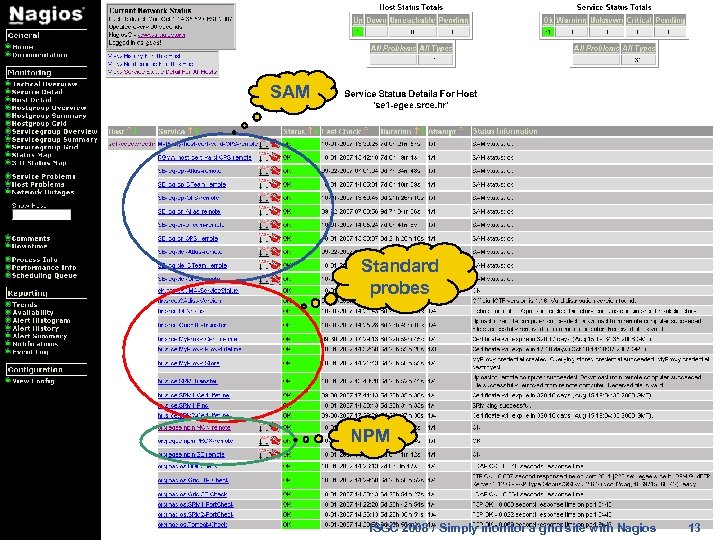Open the Trends report
The width and height of the screenshot is (720, 540).
(x=24, y=304)
